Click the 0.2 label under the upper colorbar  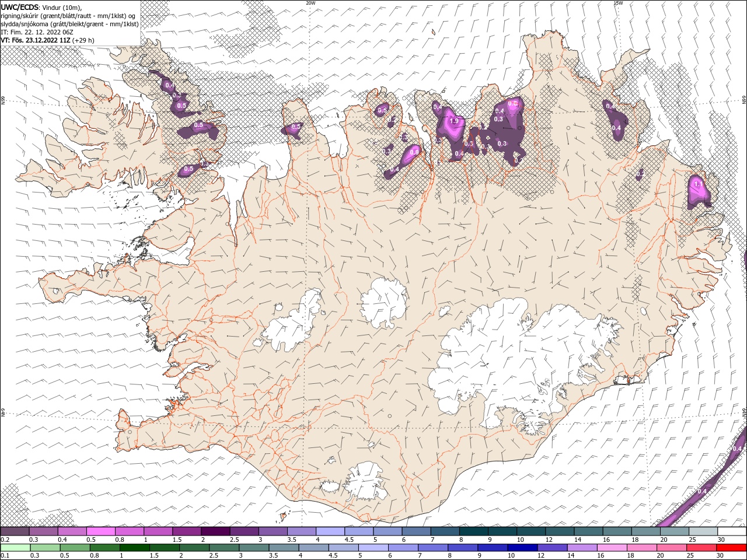click(x=5, y=540)
